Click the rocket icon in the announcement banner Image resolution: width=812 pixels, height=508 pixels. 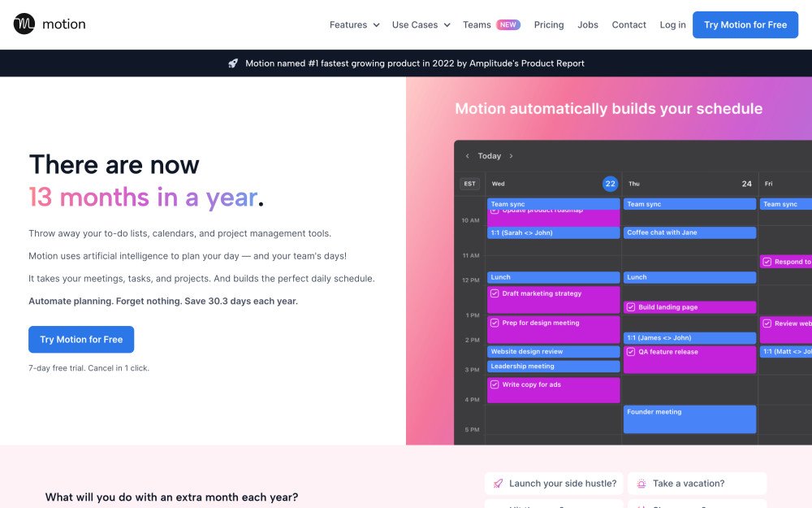[234, 63]
